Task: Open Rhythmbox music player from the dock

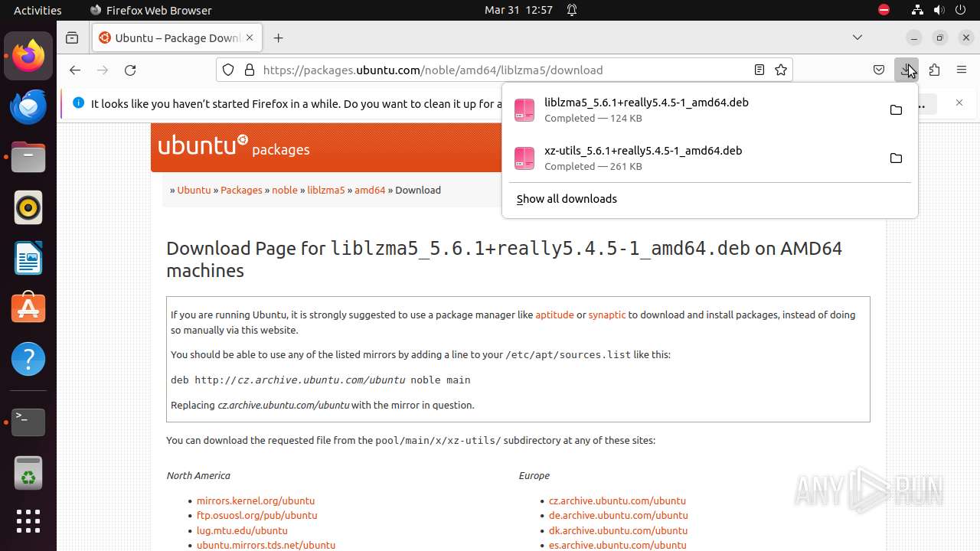Action: click(28, 208)
